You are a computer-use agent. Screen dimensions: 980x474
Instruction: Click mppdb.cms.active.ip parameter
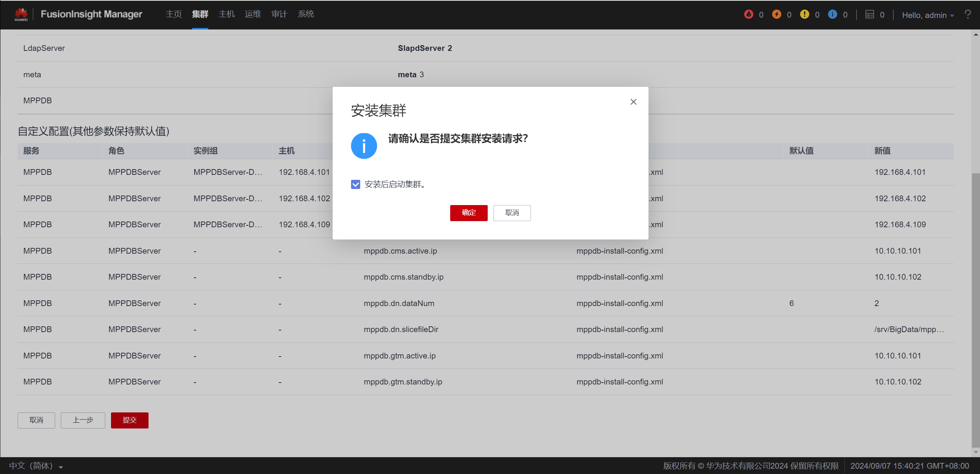pyautogui.click(x=400, y=251)
